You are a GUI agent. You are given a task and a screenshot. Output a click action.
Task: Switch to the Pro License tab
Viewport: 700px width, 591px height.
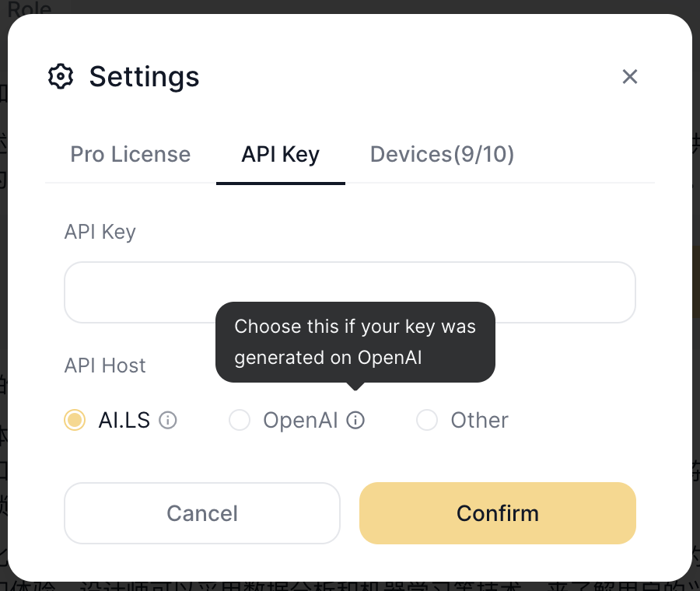(130, 154)
